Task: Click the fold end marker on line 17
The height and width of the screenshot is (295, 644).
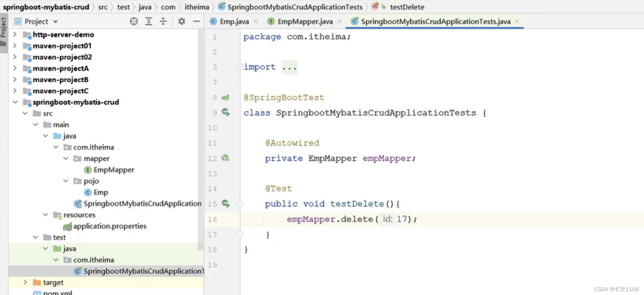Action: coord(240,234)
